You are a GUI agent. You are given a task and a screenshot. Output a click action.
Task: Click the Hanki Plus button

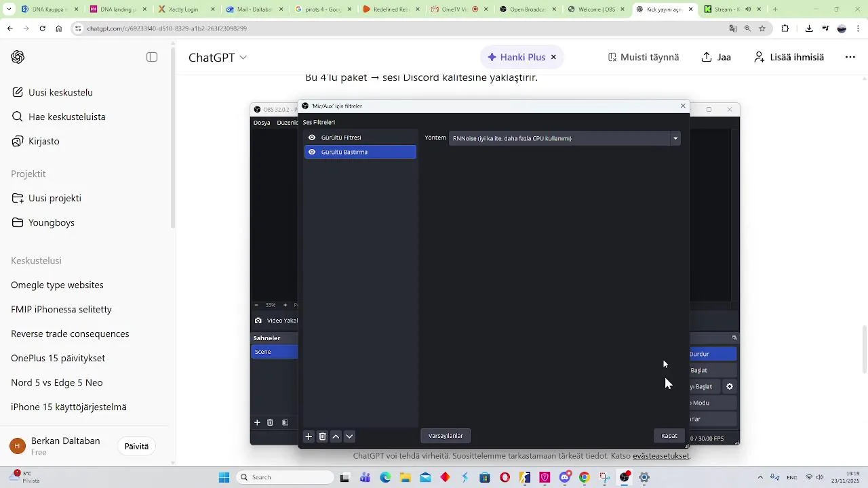pyautogui.click(x=516, y=58)
